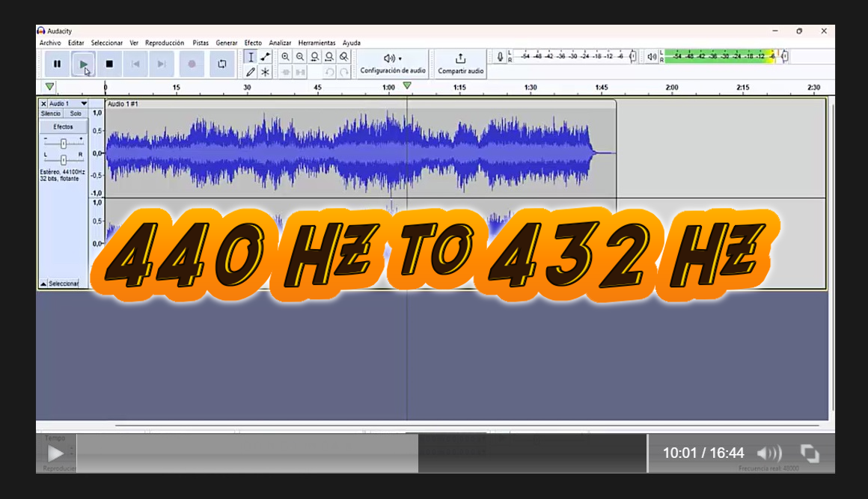Screen dimensions: 868x499
Task: Click the green Play button in Audacity
Action: pyautogui.click(x=83, y=64)
